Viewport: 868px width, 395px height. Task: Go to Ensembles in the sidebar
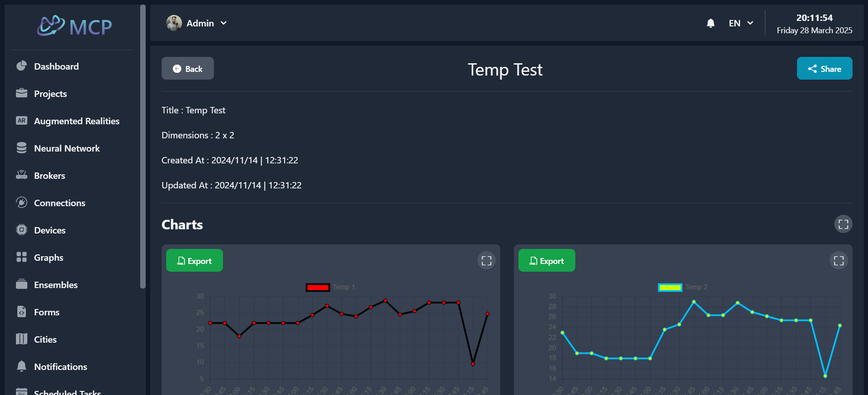pyautogui.click(x=56, y=285)
